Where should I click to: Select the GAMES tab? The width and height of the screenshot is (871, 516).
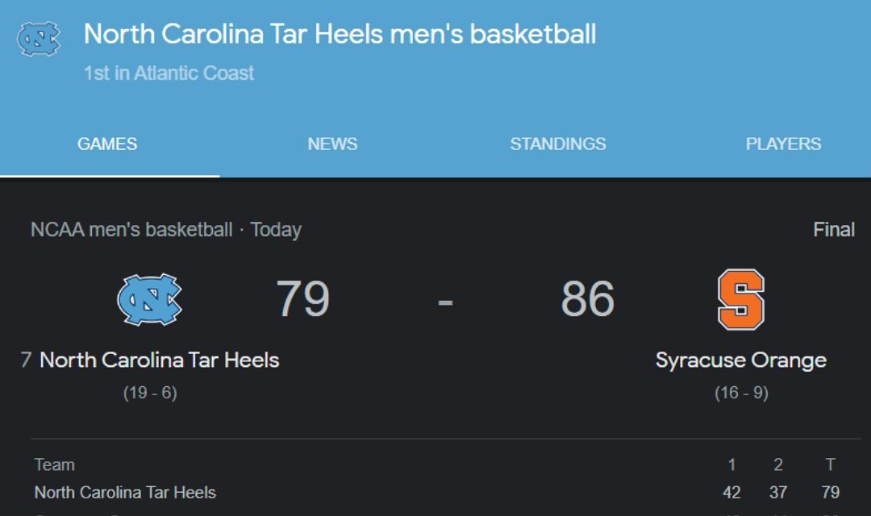[107, 144]
